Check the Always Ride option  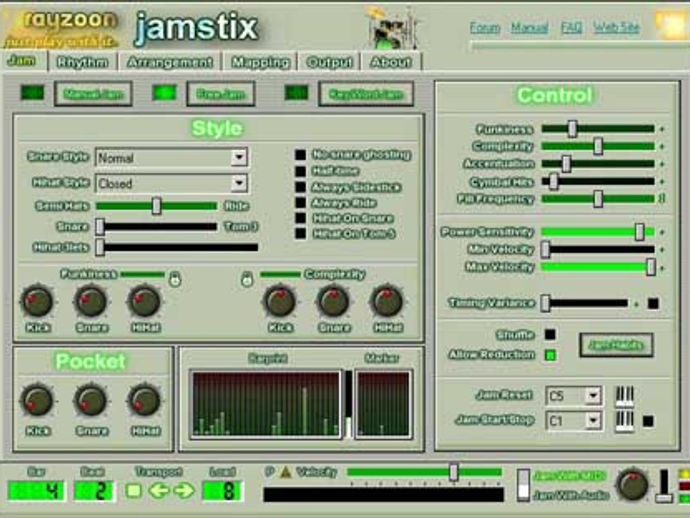click(x=300, y=202)
